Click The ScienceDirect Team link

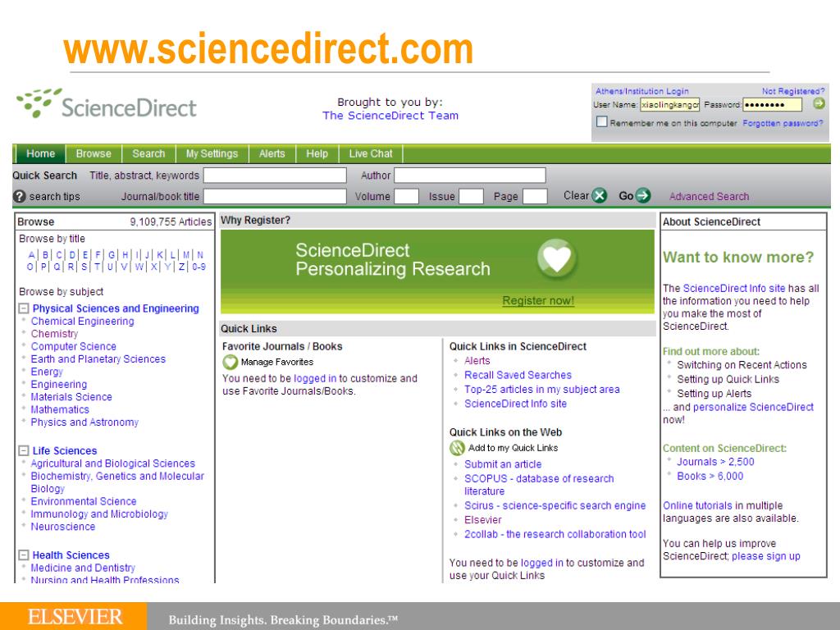tap(390, 116)
